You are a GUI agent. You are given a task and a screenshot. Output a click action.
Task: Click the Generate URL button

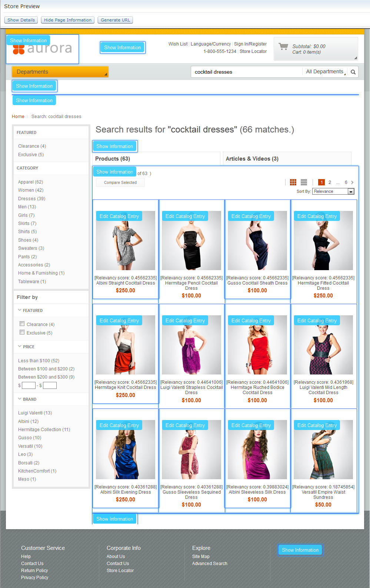click(115, 20)
